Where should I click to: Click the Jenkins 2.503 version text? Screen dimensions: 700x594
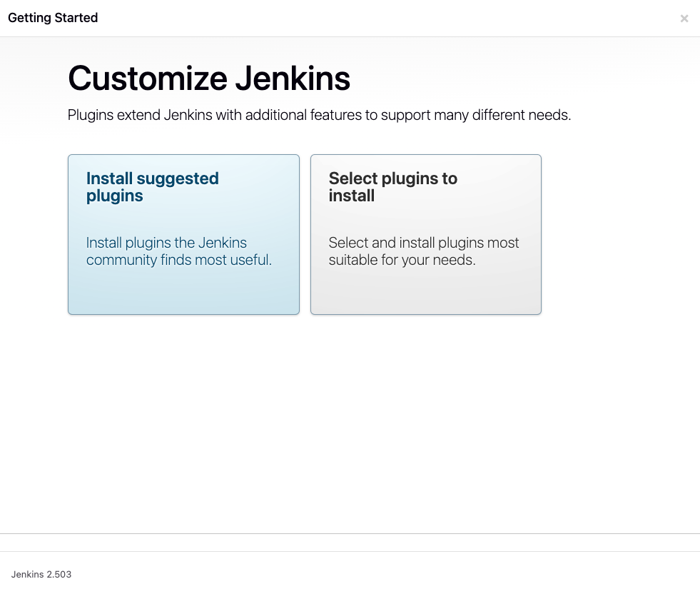coord(41,574)
